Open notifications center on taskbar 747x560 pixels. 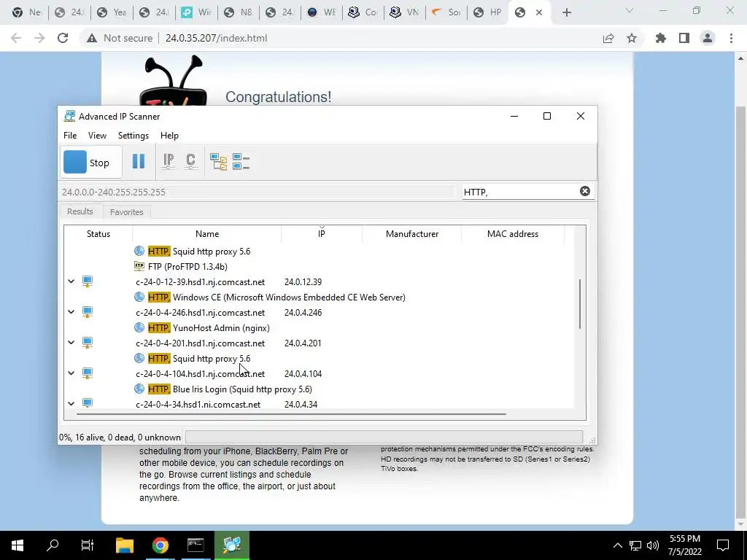723,545
